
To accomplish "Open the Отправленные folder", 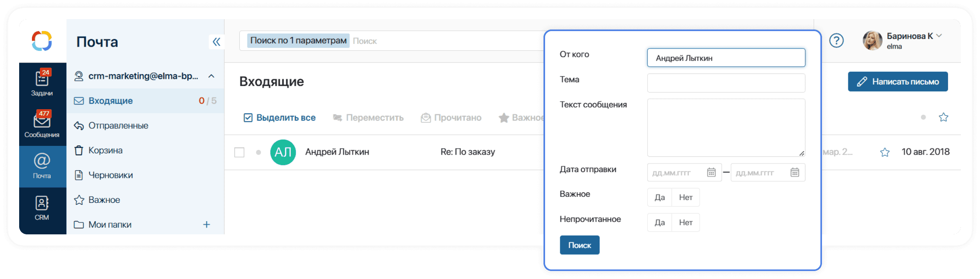I will 118,126.
